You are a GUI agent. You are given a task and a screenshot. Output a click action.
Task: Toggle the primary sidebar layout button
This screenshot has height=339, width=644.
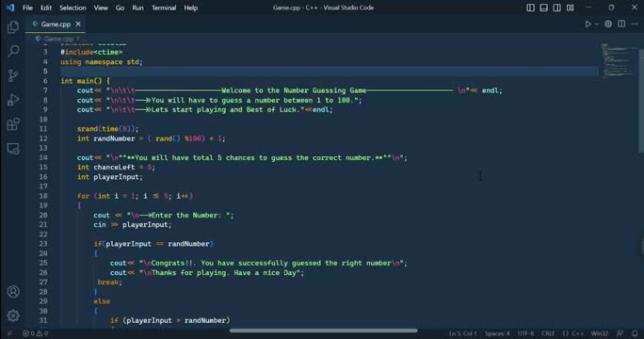[531, 8]
